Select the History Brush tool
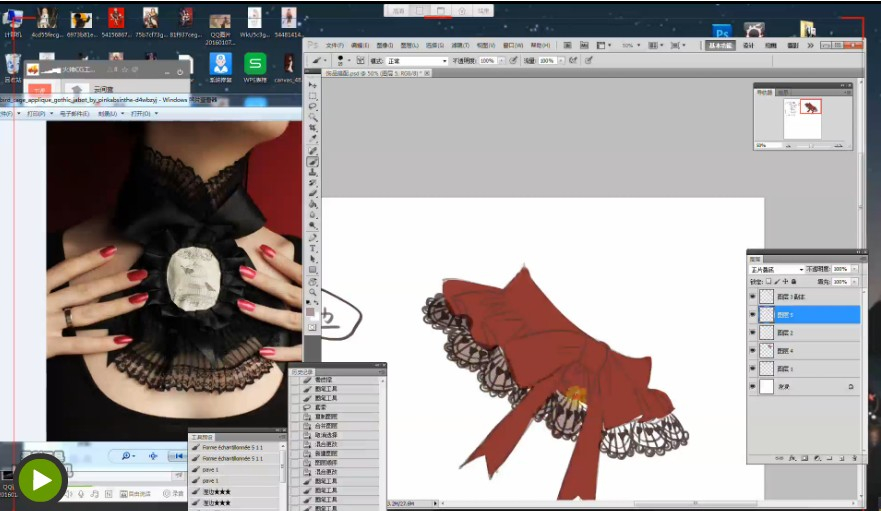Image resolution: width=881 pixels, height=511 pixels. coord(312,183)
